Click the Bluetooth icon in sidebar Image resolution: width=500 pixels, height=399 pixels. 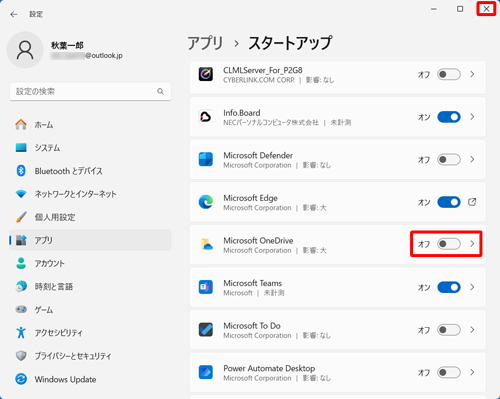click(x=21, y=171)
